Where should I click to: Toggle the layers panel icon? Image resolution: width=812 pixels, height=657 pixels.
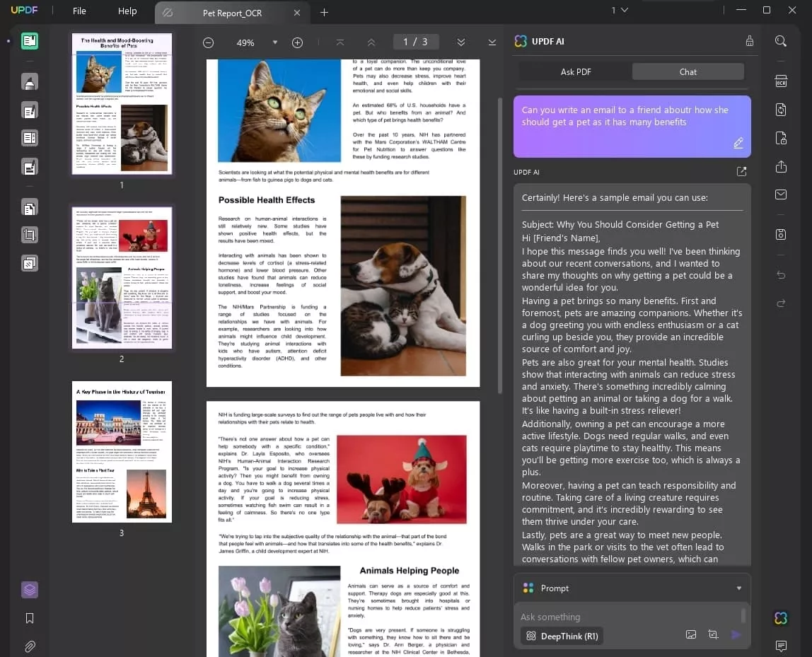[30, 589]
